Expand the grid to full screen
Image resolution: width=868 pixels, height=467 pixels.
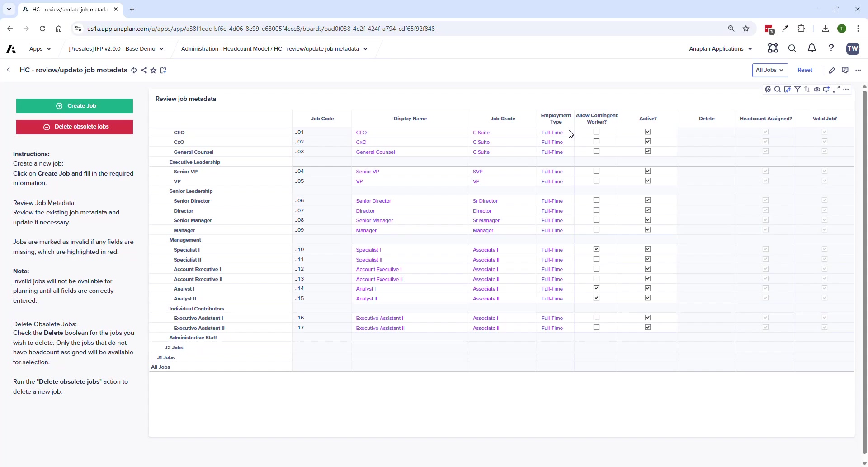836,89
